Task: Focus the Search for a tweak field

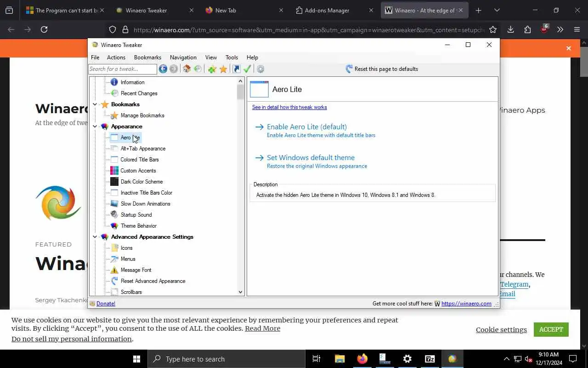Action: (123, 69)
